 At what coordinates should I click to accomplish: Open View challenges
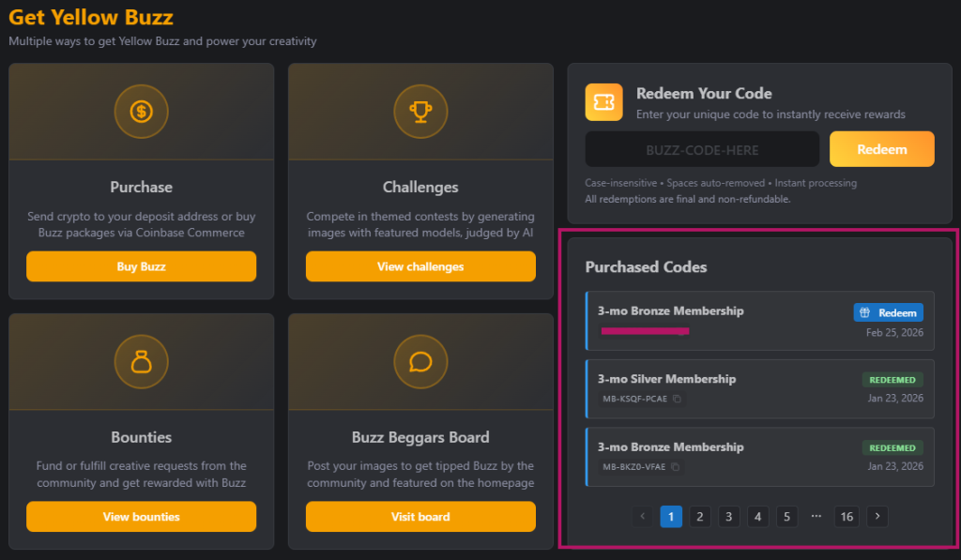pyautogui.click(x=420, y=266)
